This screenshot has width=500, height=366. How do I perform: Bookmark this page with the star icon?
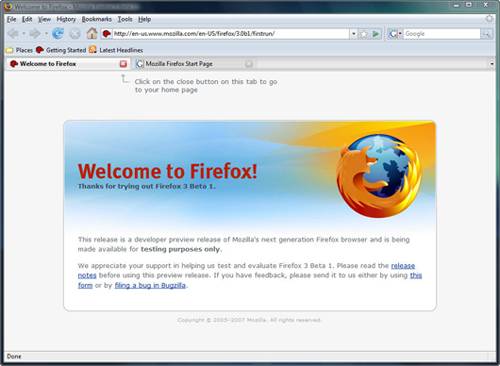point(364,34)
